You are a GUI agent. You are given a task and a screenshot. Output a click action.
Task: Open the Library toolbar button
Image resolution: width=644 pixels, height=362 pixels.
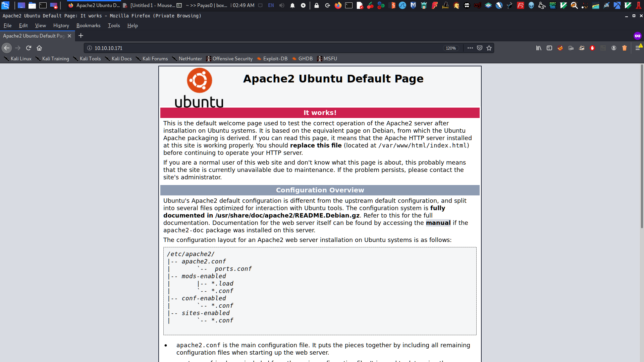click(539, 48)
